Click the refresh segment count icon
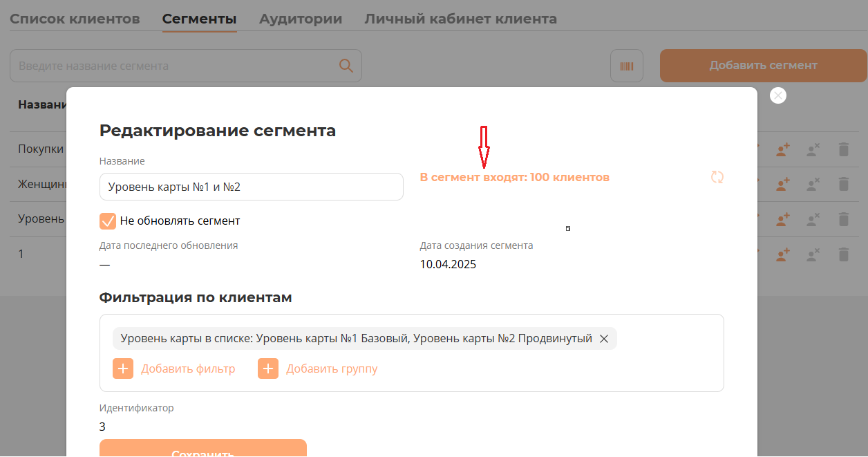Viewport: 868px width, 457px height. [x=717, y=177]
